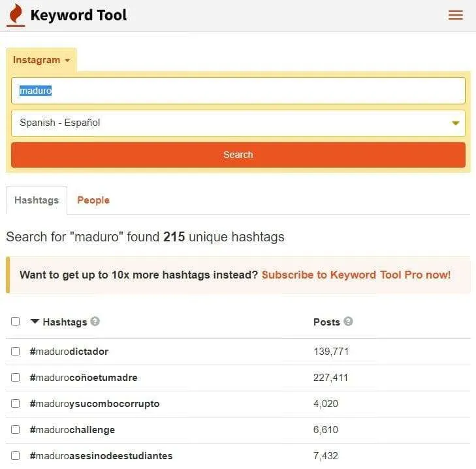Toggle the select-all hashtags checkbox
The width and height of the screenshot is (476, 469).
click(16, 322)
